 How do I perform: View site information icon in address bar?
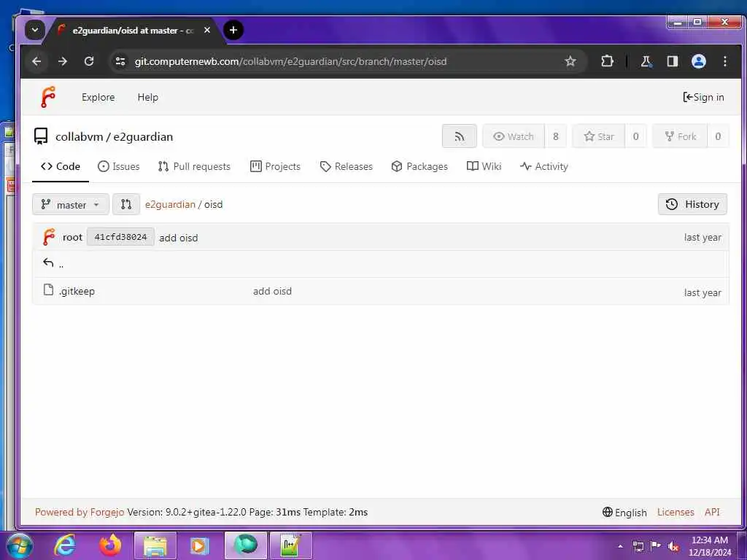click(x=120, y=61)
